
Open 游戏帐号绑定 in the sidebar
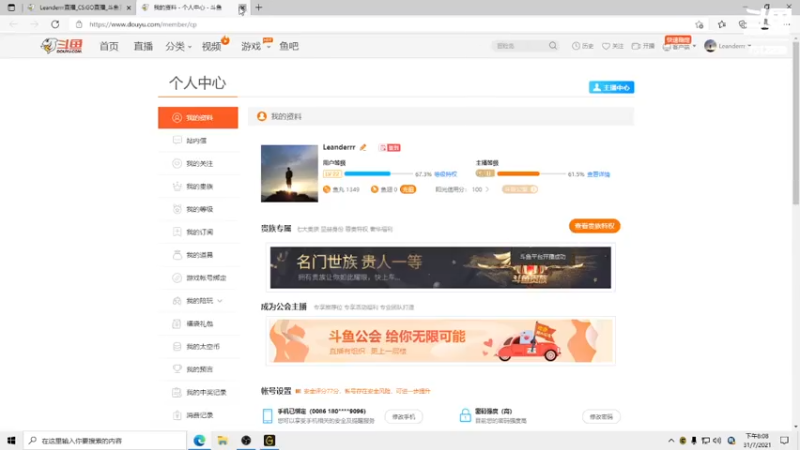198,278
